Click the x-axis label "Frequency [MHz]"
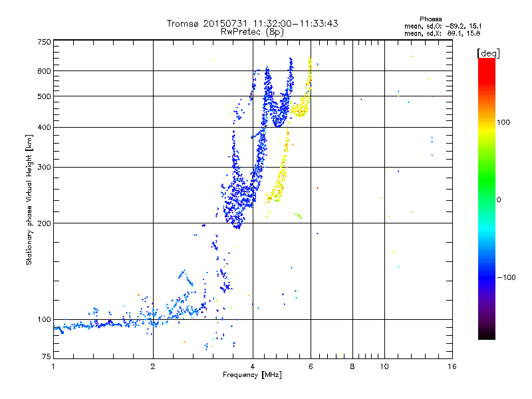 pos(252,375)
